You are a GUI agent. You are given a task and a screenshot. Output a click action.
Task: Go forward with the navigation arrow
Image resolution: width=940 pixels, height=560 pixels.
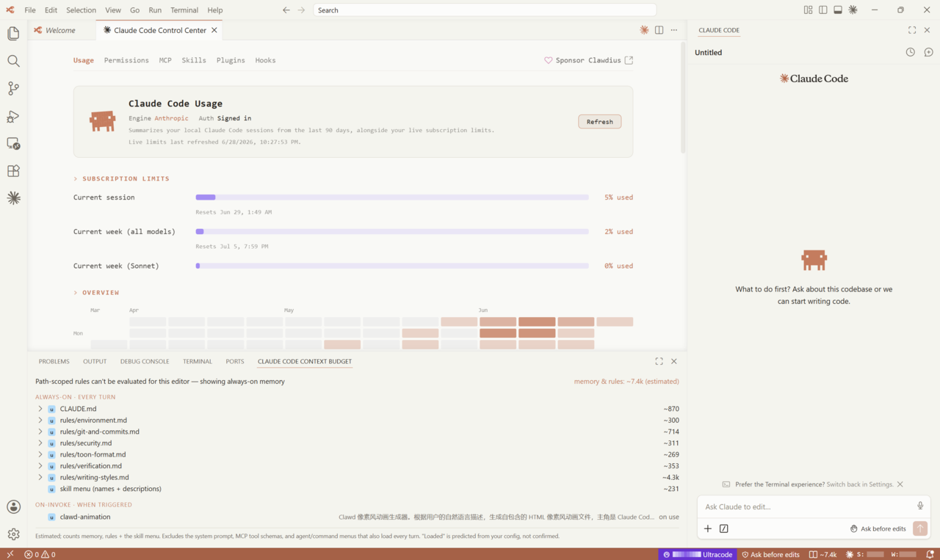[302, 10]
